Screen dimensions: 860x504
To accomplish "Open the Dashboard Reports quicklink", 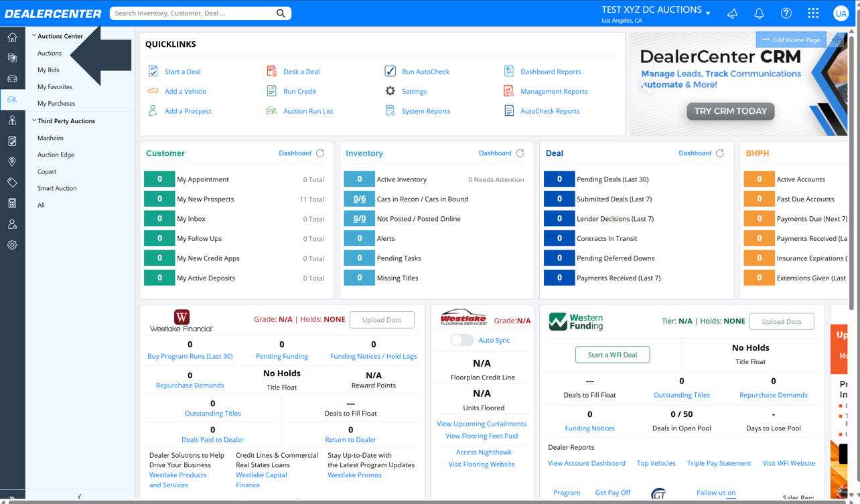I will point(551,72).
